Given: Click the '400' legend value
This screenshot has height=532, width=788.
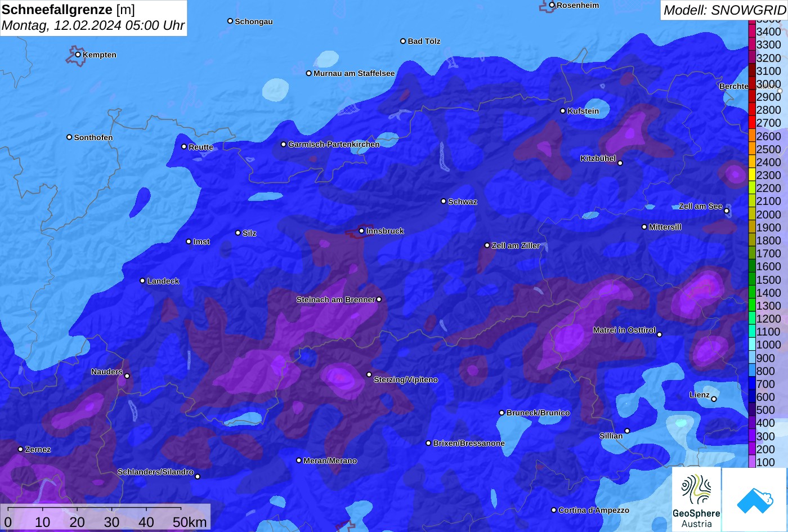Looking at the screenshot, I should (x=765, y=423).
